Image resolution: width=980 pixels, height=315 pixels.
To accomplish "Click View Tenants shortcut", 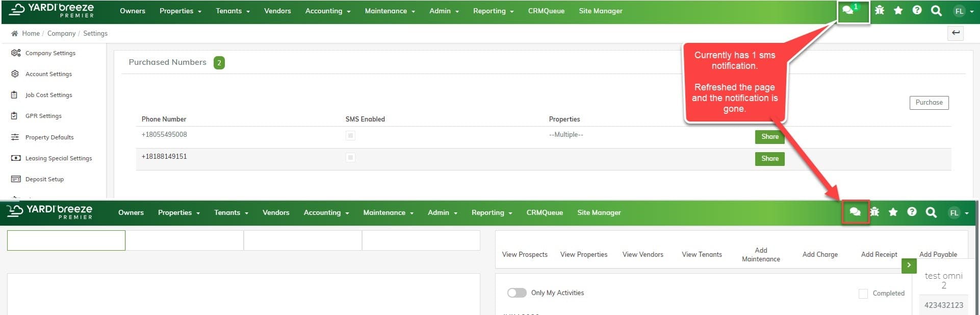I will pyautogui.click(x=702, y=254).
